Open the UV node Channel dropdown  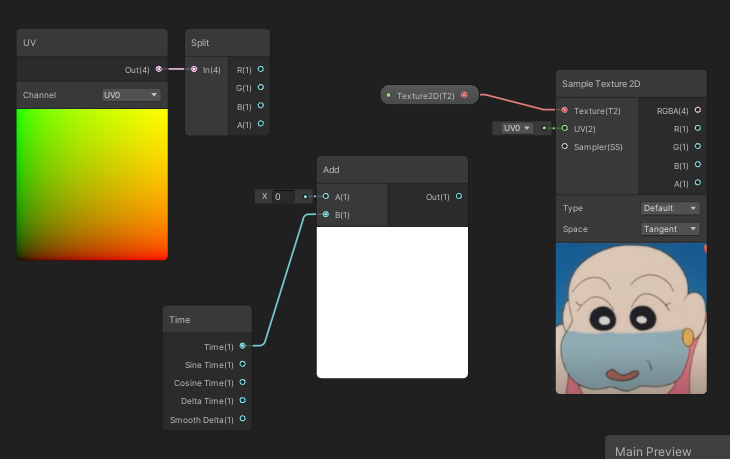pyautogui.click(x=131, y=95)
